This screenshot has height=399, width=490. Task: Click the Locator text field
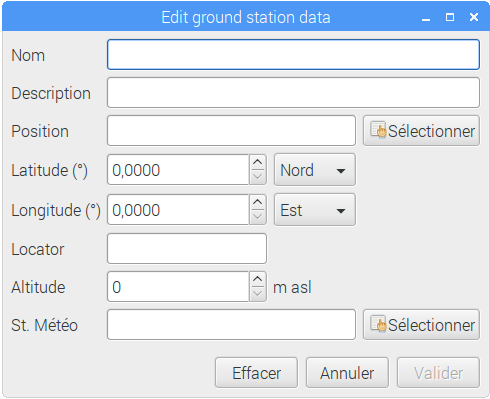pyautogui.click(x=187, y=249)
